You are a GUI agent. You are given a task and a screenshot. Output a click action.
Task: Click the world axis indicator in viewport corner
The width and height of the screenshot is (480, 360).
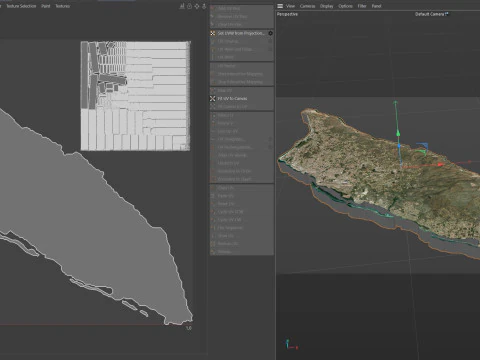pyautogui.click(x=291, y=345)
